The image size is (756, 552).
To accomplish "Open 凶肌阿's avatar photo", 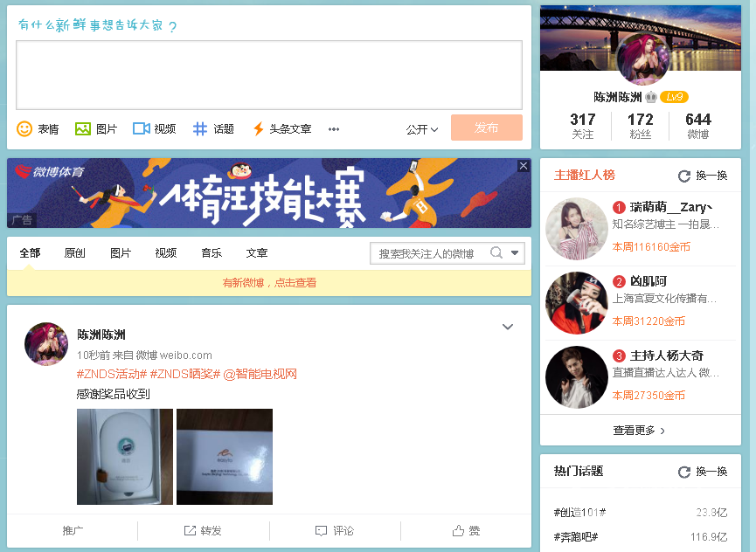I will pos(577,303).
